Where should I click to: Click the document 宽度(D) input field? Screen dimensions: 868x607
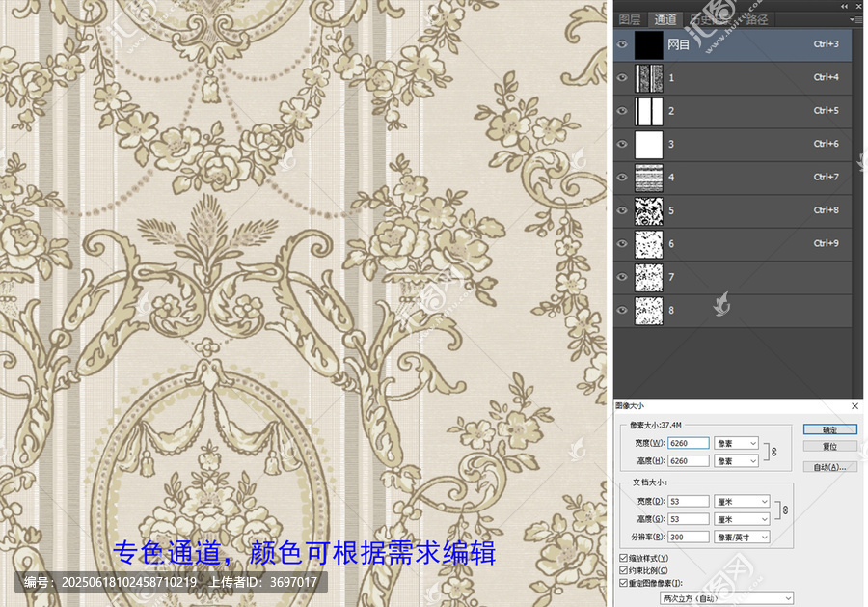(x=688, y=501)
